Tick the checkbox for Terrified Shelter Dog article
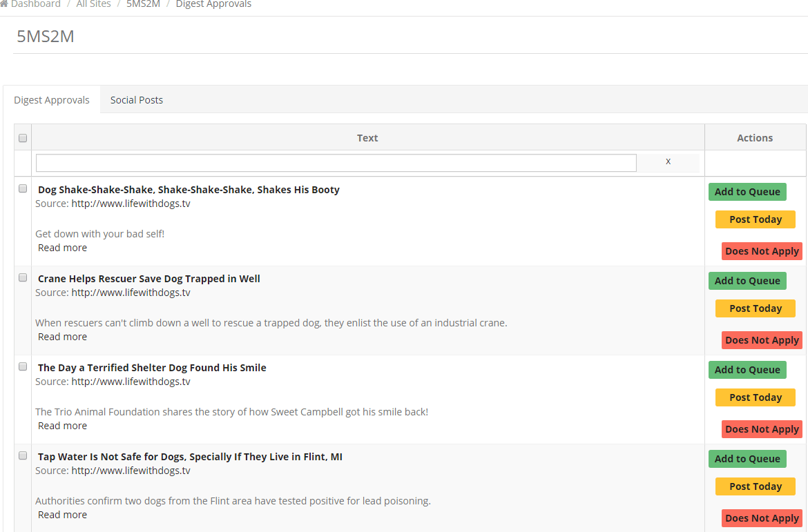The image size is (808, 532). pos(23,366)
